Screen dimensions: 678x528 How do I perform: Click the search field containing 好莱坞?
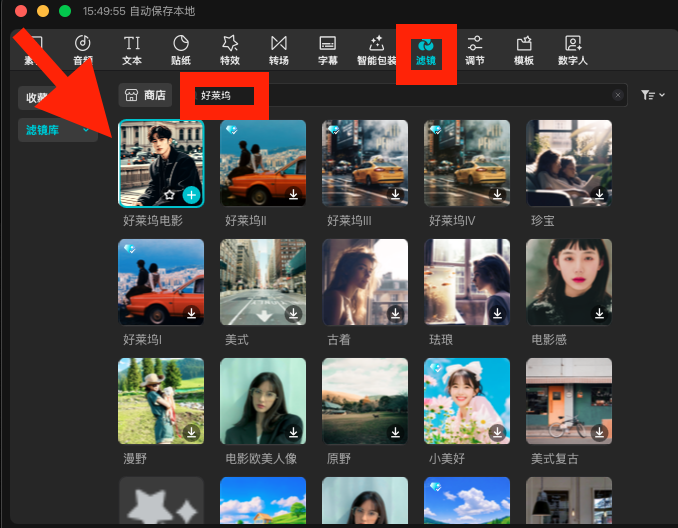(402, 95)
